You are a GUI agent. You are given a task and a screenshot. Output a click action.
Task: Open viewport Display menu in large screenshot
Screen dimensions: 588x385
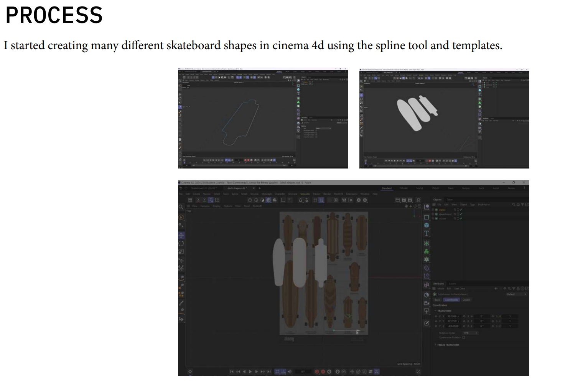click(216, 206)
